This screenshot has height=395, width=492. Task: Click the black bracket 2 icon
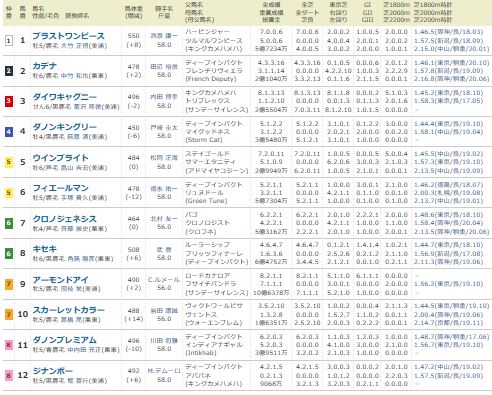9,71
